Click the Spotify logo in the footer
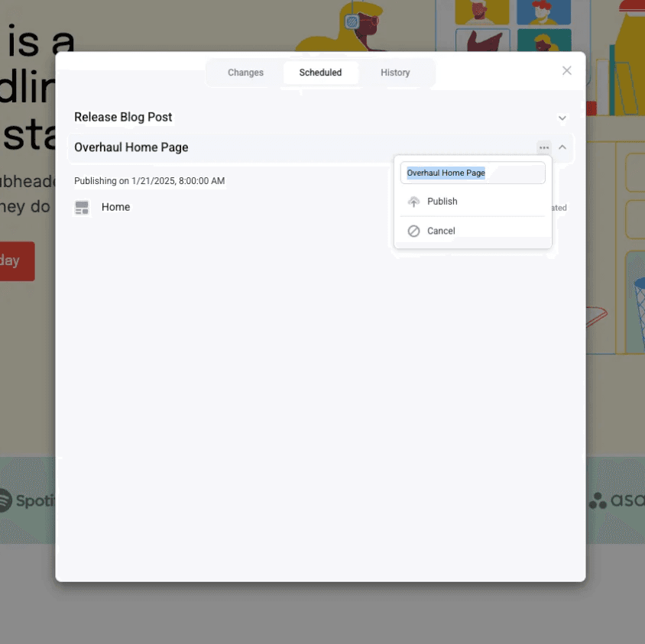 27,501
